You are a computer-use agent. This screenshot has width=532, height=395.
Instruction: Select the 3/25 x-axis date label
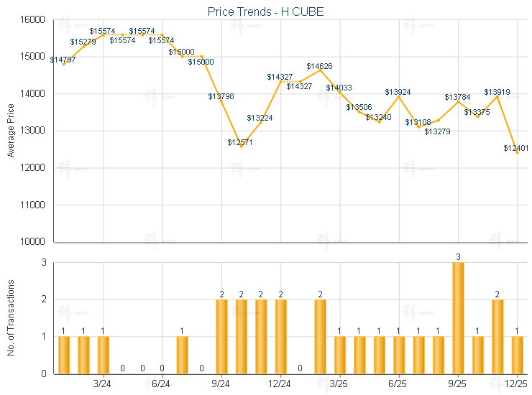pyautogui.click(x=339, y=384)
